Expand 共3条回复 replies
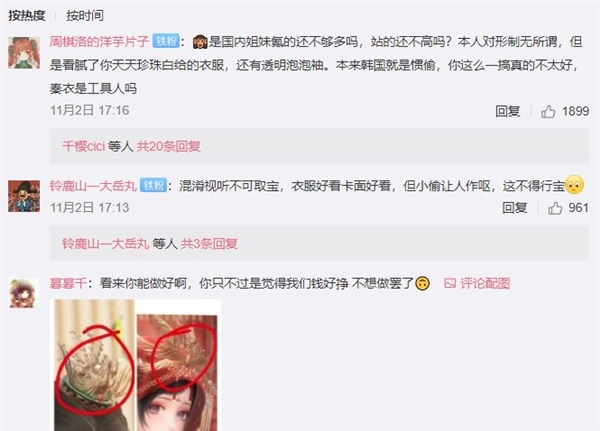Viewport: 600px width, 431px height. pyautogui.click(x=209, y=243)
